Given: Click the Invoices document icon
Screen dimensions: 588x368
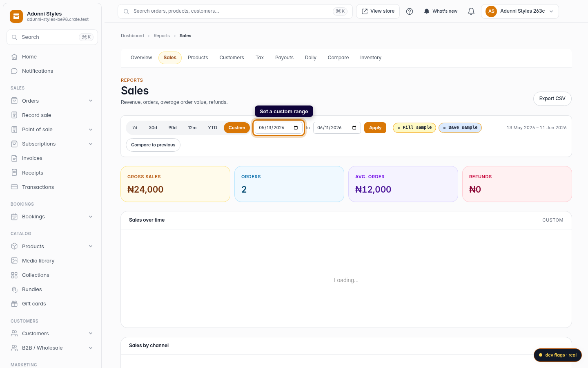Looking at the screenshot, I should point(14,158).
